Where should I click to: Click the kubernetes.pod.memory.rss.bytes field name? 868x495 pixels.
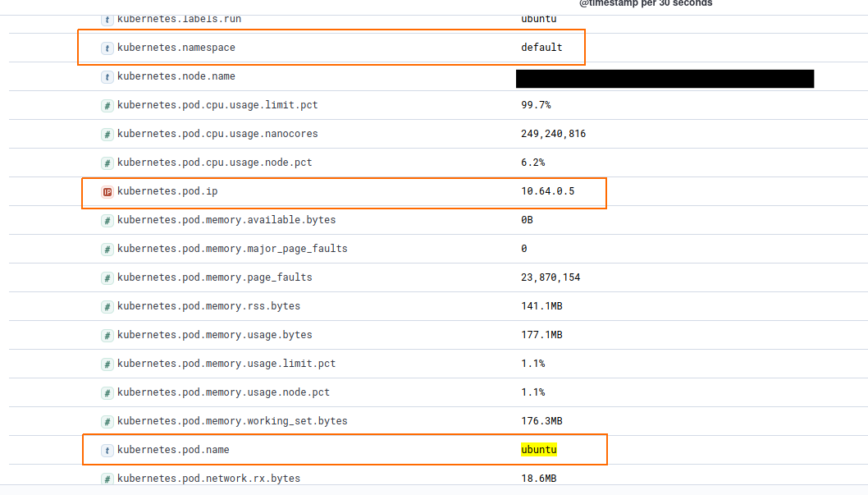(208, 307)
